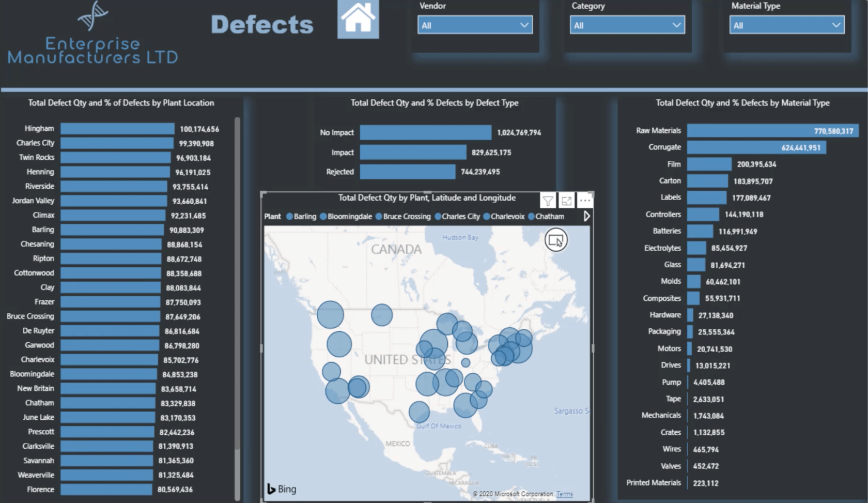Click the June Lake plant label
This screenshot has width=868, height=503.
[38, 417]
